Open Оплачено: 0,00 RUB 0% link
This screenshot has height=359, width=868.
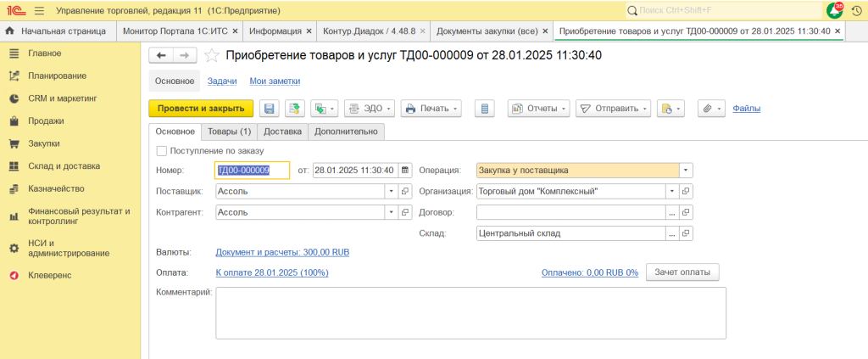coord(590,272)
